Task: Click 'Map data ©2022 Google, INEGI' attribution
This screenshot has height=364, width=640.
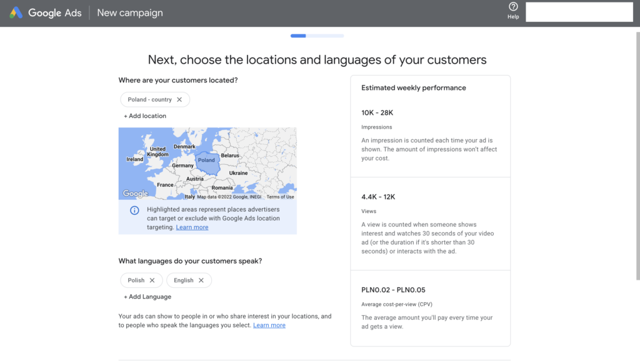Action: point(229,197)
